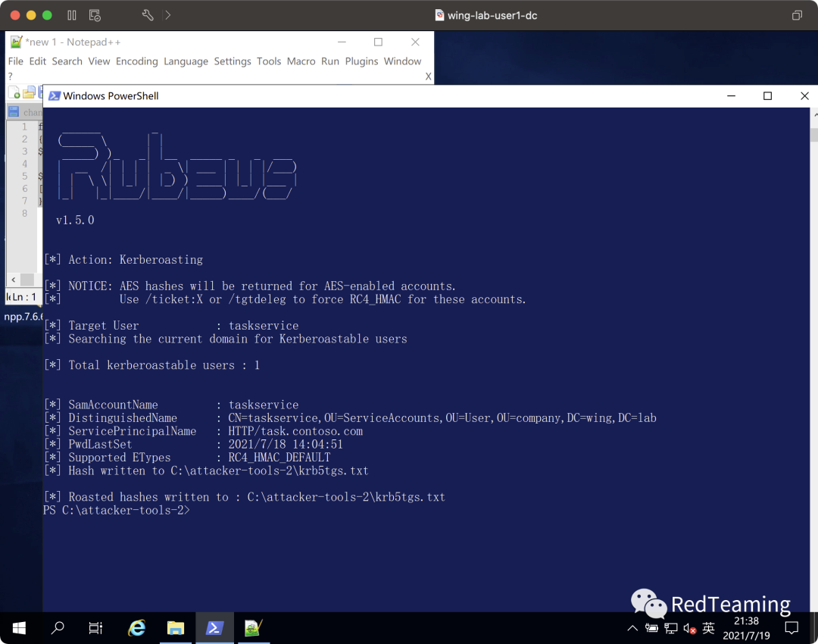The image size is (818, 644).
Task: Expand hidden system tray icons
Action: [x=632, y=628]
